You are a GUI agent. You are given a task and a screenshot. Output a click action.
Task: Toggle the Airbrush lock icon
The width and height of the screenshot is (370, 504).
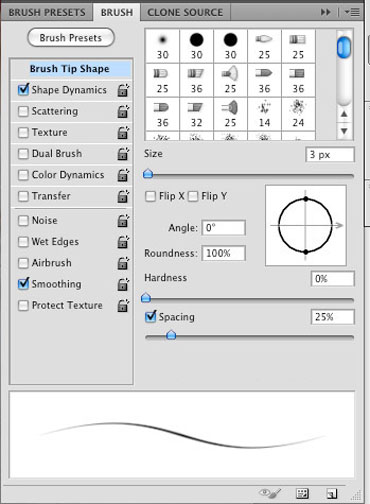[123, 263]
